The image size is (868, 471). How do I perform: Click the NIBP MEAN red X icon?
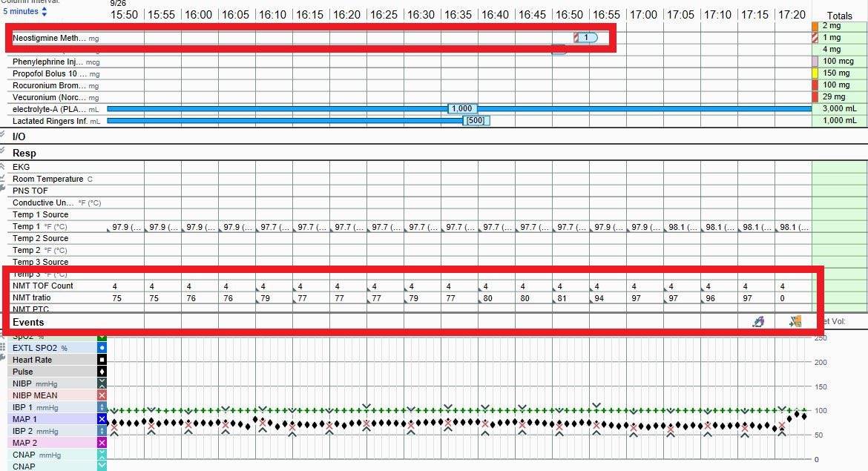pyautogui.click(x=102, y=395)
